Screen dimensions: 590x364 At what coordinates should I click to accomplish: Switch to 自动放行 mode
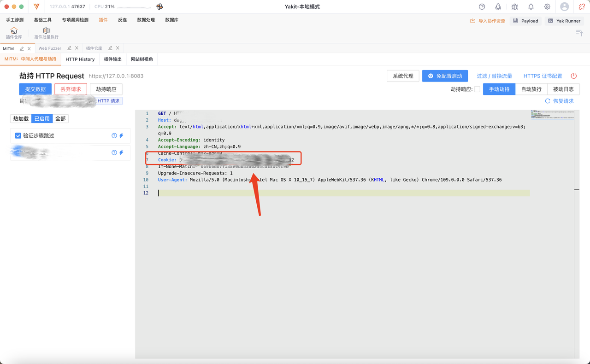(x=531, y=89)
